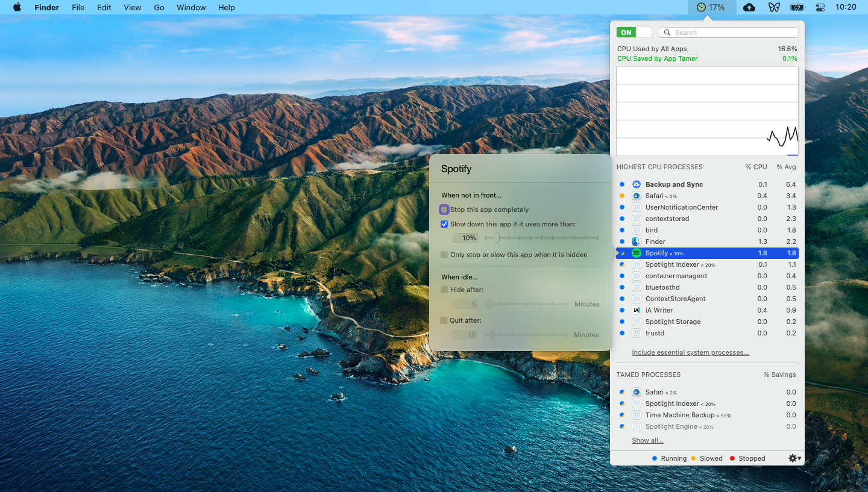868x492 pixels.
Task: Click the process Search field
Action: pos(729,33)
